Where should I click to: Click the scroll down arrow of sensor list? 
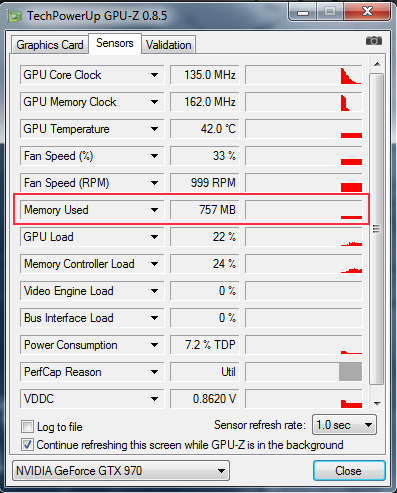coord(377,404)
